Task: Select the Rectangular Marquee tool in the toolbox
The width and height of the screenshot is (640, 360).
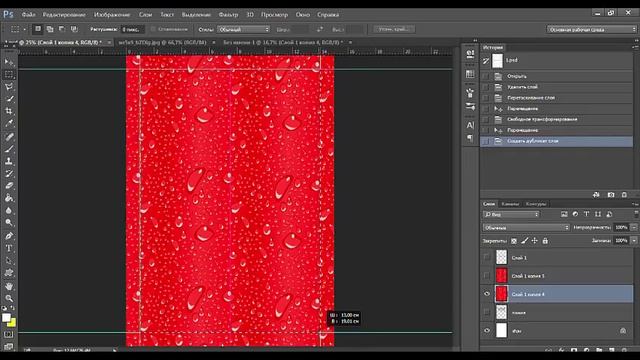Action: point(9,74)
